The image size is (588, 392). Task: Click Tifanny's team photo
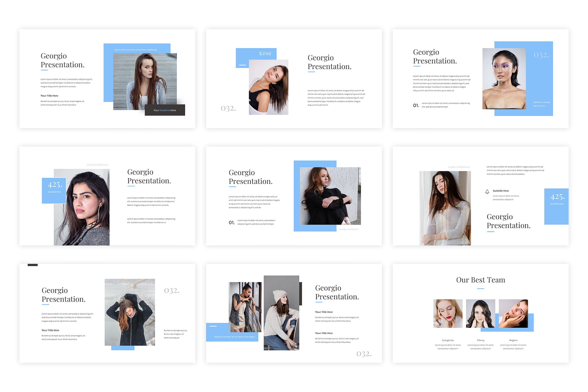(480, 313)
